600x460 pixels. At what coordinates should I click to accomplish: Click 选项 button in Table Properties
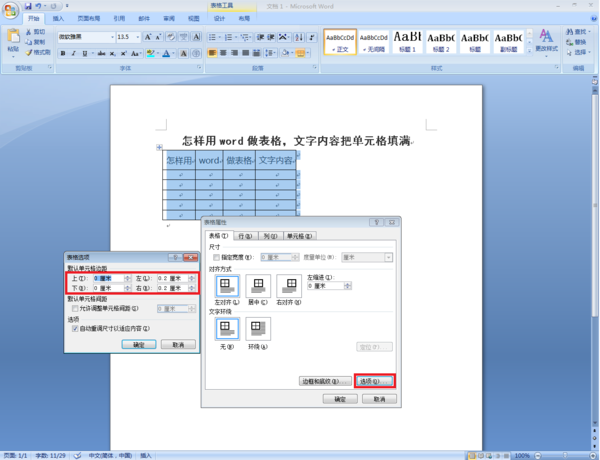[374, 382]
